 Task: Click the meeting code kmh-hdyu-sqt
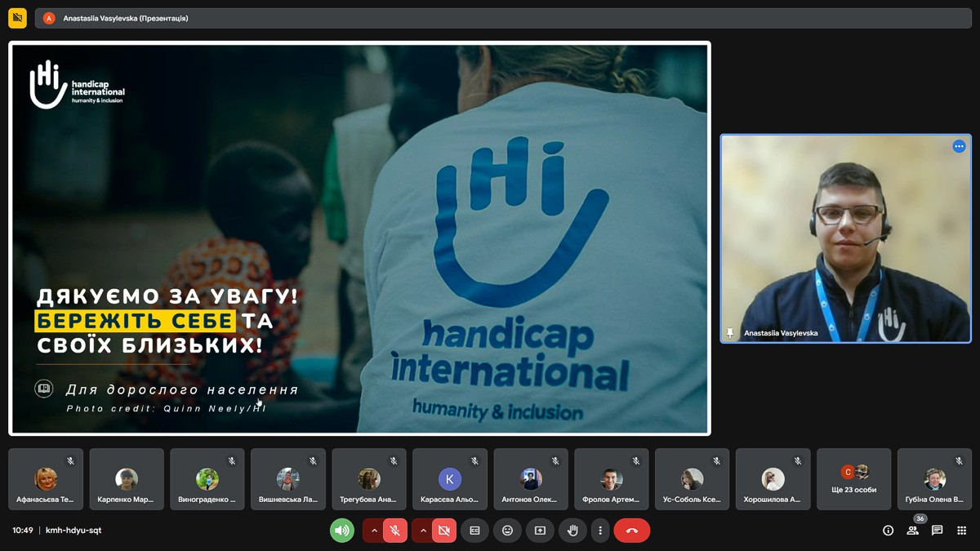coord(73,531)
